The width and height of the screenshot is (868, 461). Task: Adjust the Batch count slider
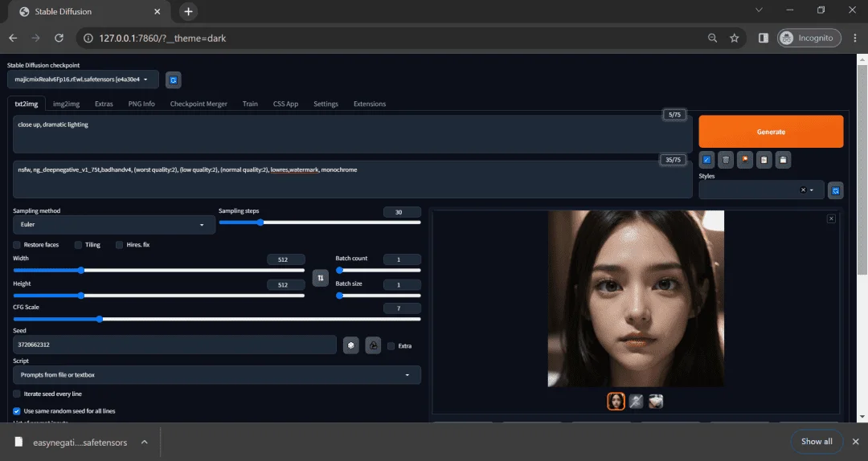(x=379, y=271)
